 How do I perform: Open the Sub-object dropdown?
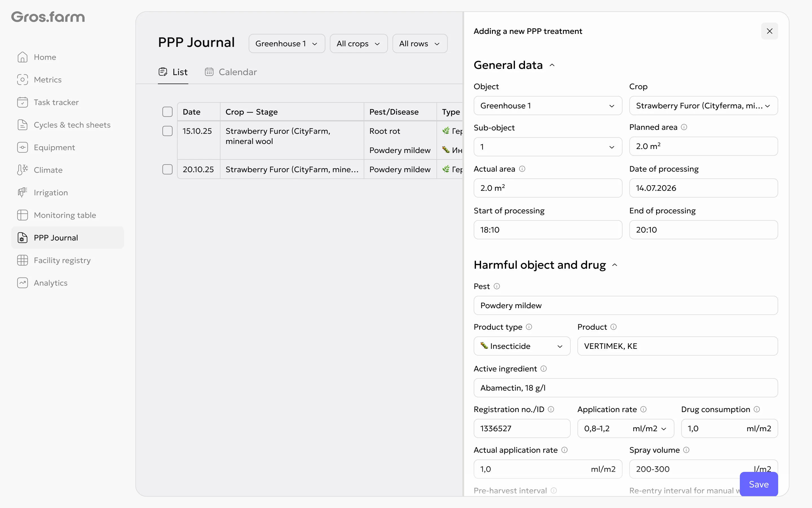coord(548,146)
